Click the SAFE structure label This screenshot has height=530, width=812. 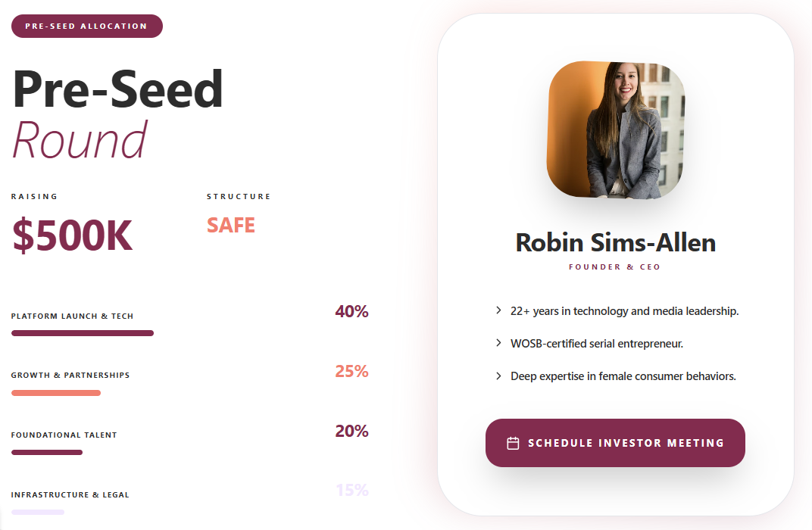231,225
